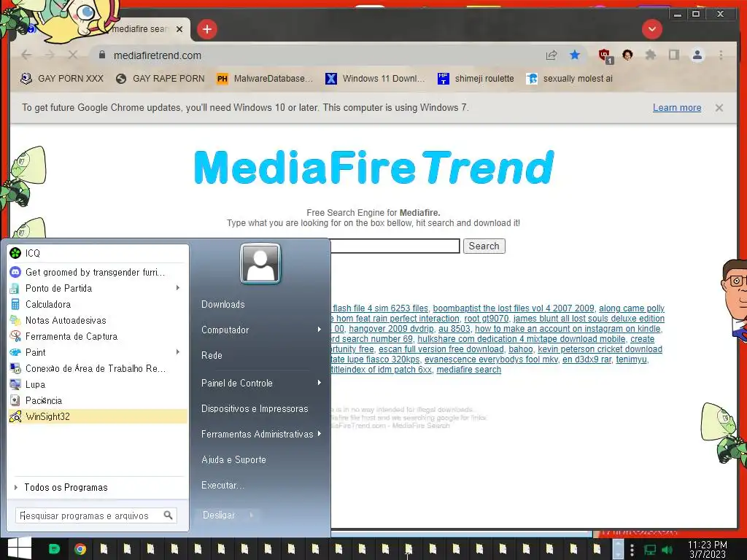Open shutdown options arrow beside Desligar

click(251, 515)
